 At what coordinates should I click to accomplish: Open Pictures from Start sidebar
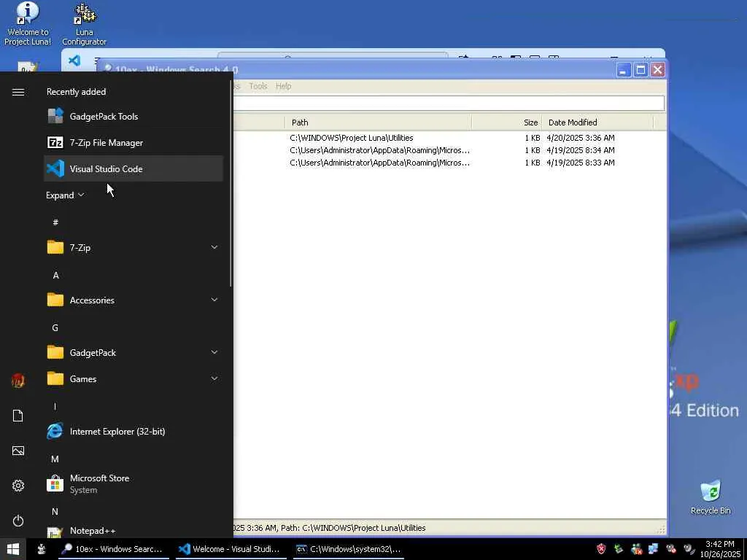(18, 451)
